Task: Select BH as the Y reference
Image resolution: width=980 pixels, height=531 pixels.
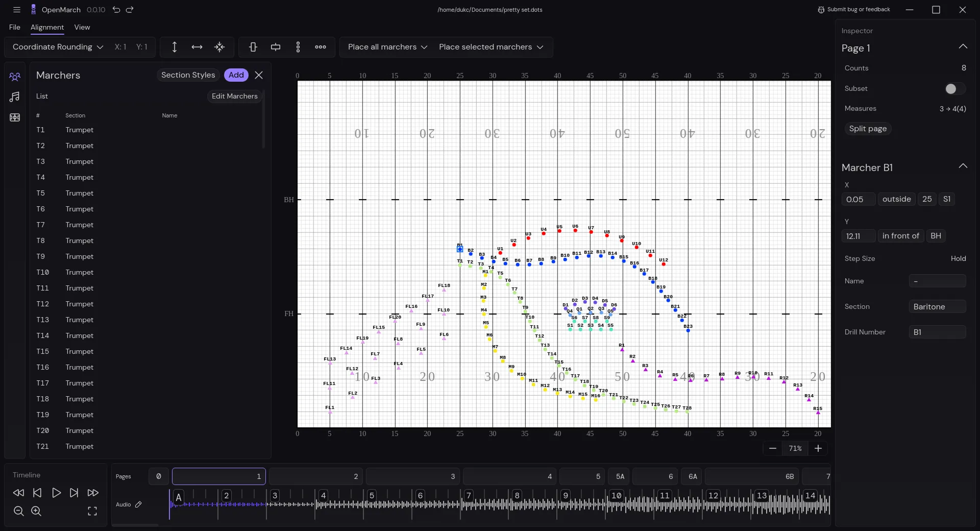Action: coord(937,236)
